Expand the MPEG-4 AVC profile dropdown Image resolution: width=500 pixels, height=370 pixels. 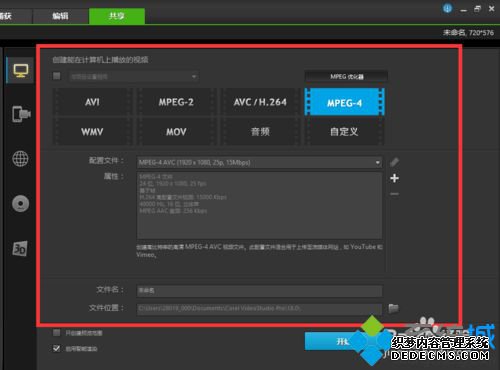(259, 163)
